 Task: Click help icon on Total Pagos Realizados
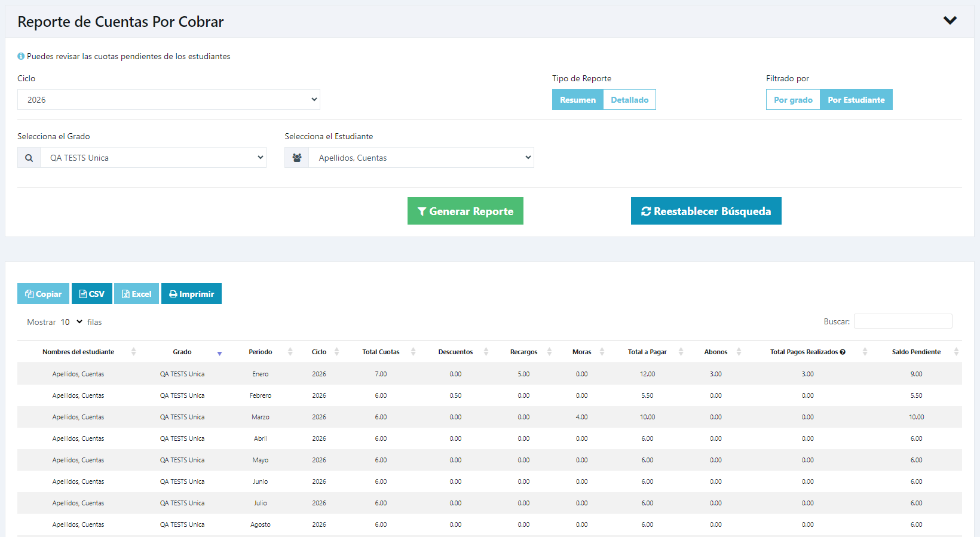click(x=843, y=352)
